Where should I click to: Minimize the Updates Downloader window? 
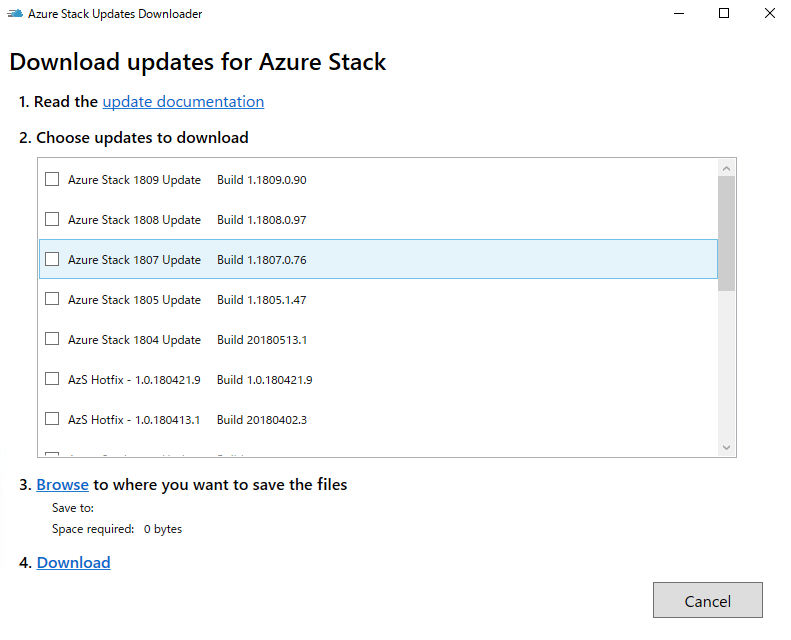pos(678,14)
